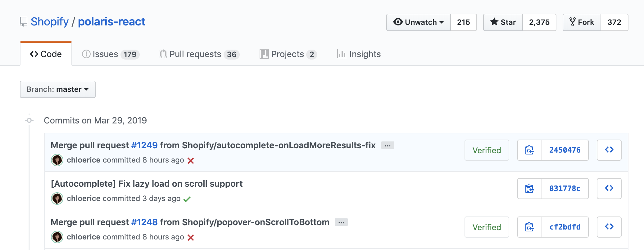Viewport: 644px width, 250px height.
Task: Browse code at merge commit cf2bdfd
Action: click(x=609, y=227)
